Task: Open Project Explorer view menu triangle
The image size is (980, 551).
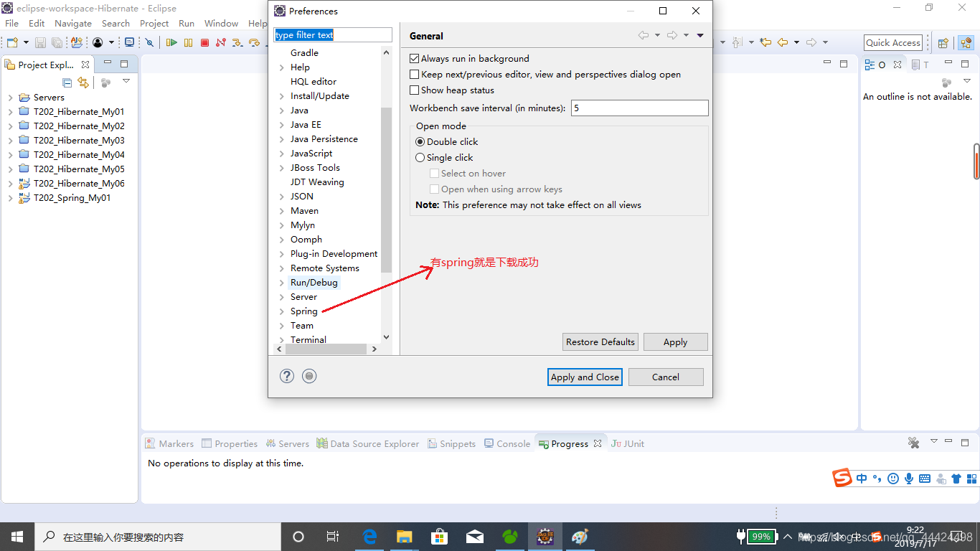Action: pyautogui.click(x=126, y=81)
